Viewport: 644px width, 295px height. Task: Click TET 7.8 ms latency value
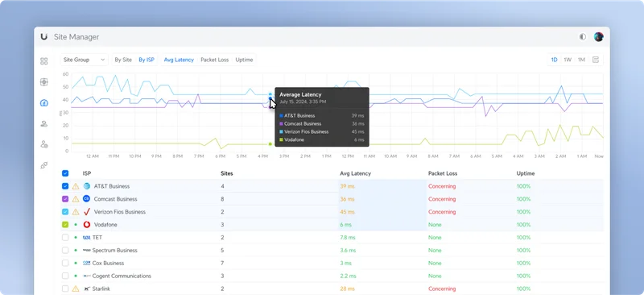click(x=348, y=238)
